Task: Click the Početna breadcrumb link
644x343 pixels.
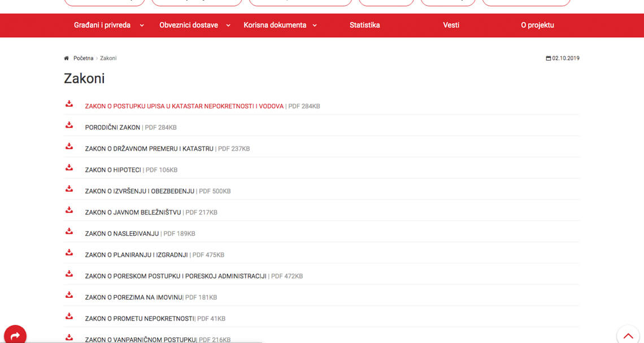Action: (x=84, y=58)
